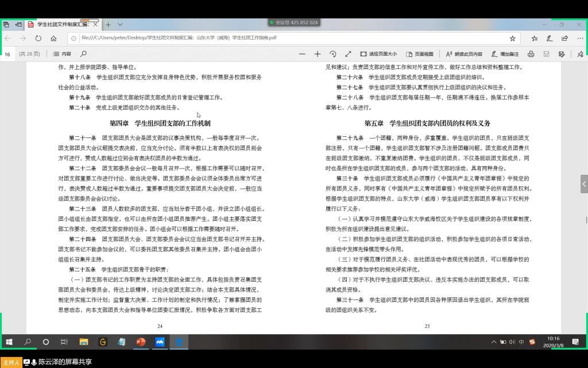Viewport: 588px width, 368px height.
Task: Open the PDF table of contents (内容)
Action: 62,54
